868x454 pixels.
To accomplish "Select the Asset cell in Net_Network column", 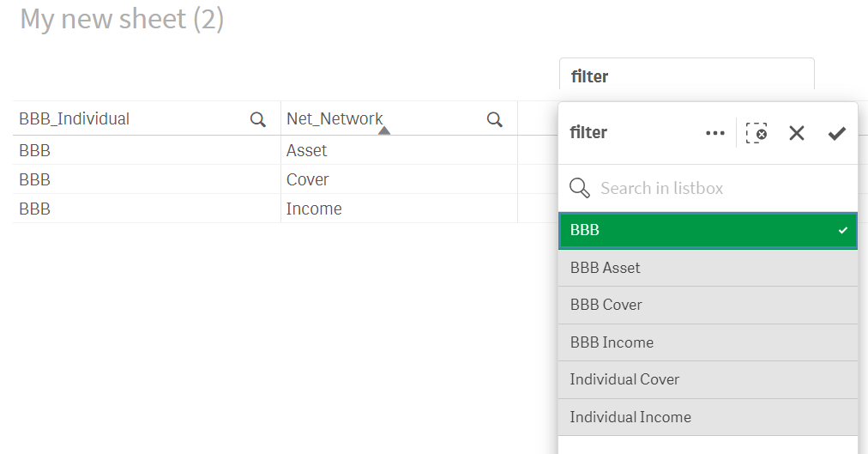I will pyautogui.click(x=307, y=150).
